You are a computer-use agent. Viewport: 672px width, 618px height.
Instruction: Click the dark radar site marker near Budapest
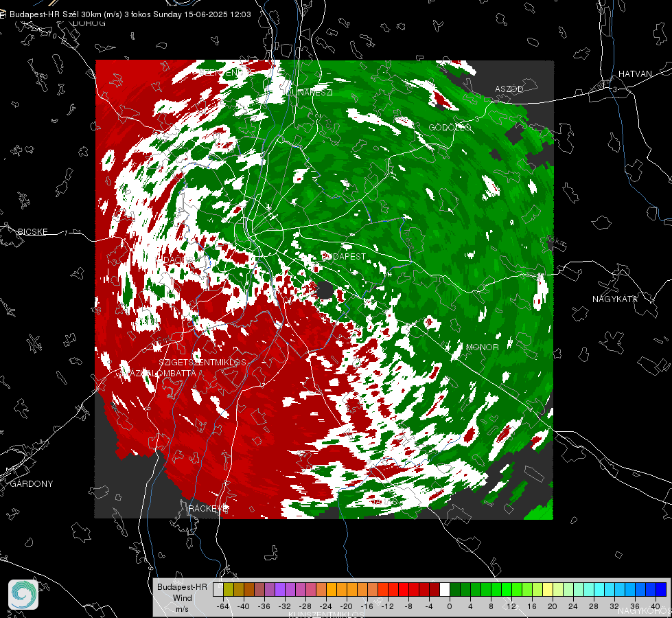pyautogui.click(x=325, y=290)
